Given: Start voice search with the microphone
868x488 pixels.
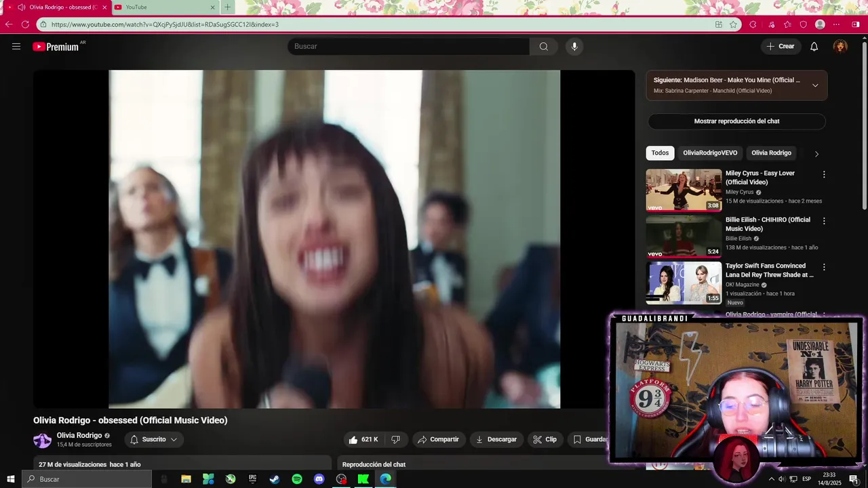Looking at the screenshot, I should [574, 46].
